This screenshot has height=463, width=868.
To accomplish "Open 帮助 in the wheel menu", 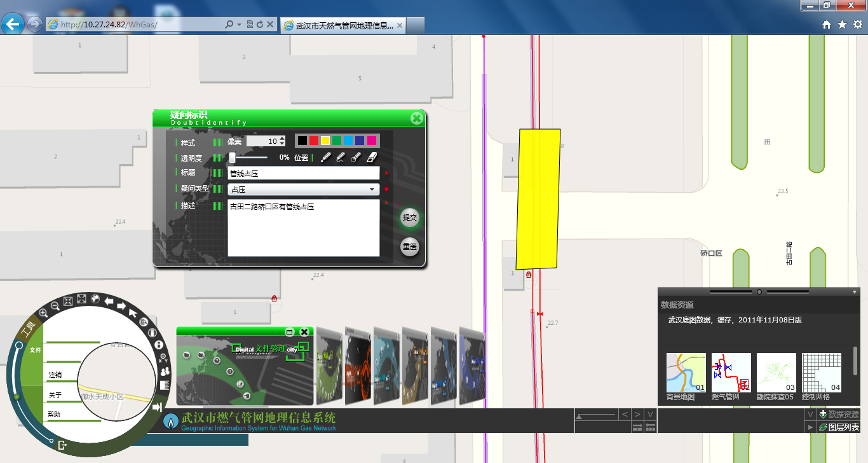I will tap(55, 414).
